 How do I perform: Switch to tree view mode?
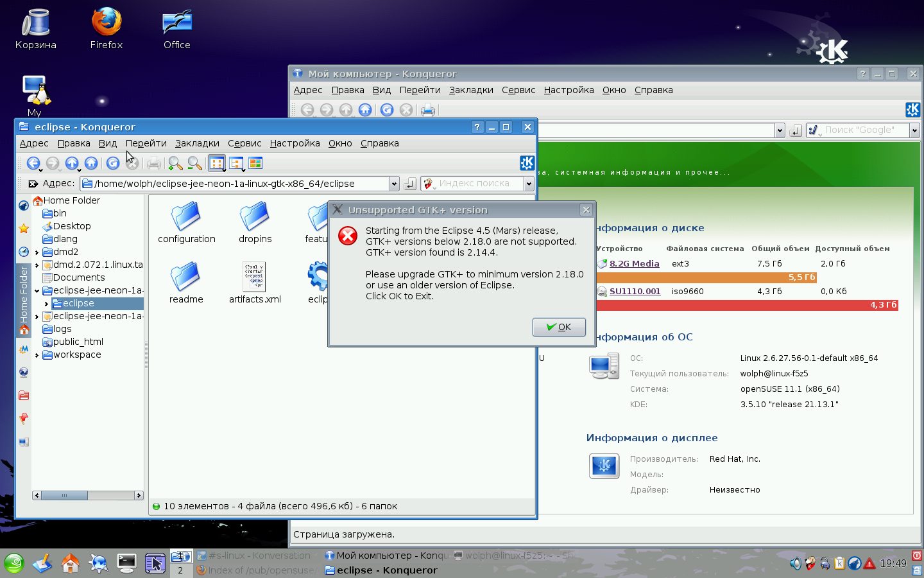236,163
